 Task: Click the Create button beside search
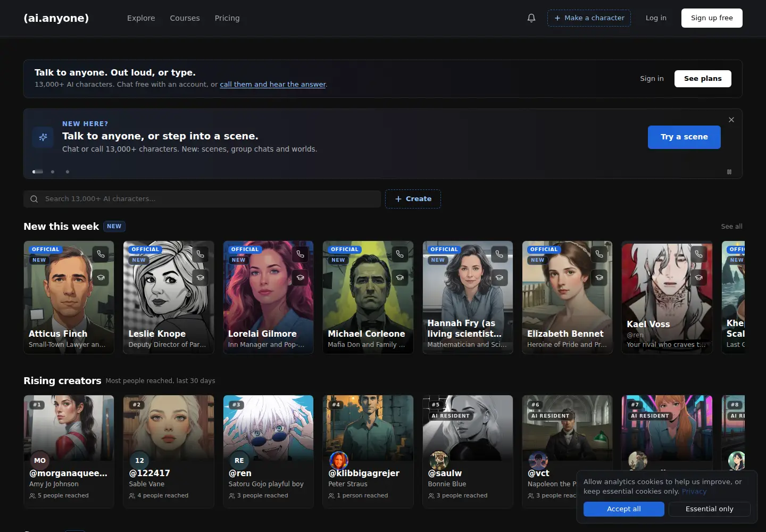(x=413, y=199)
